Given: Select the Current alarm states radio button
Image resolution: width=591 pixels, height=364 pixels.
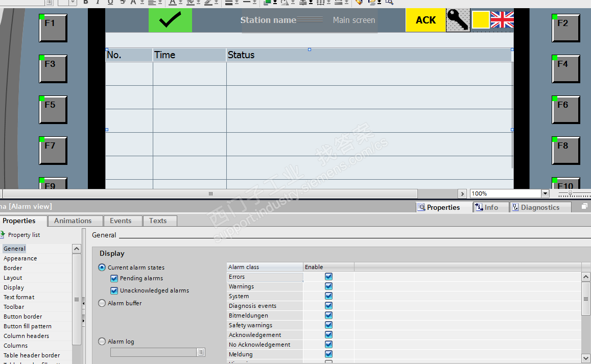Looking at the screenshot, I should coord(102,267).
